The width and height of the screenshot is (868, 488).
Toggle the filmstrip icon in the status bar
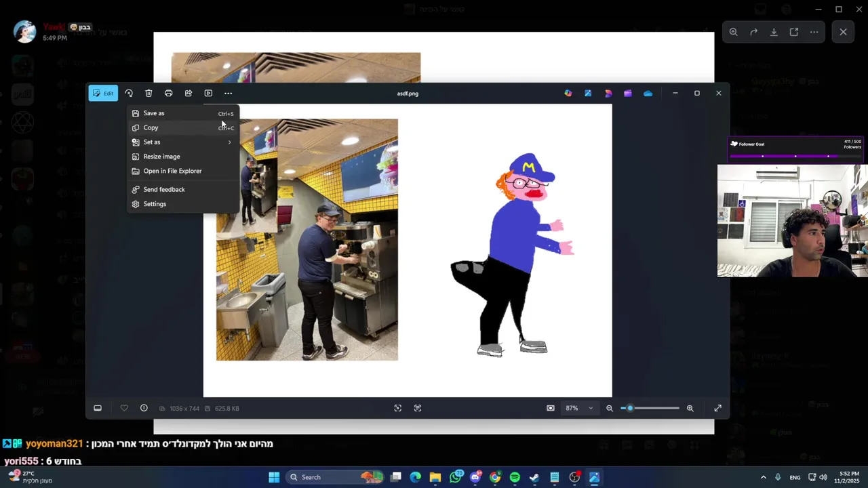click(x=98, y=408)
